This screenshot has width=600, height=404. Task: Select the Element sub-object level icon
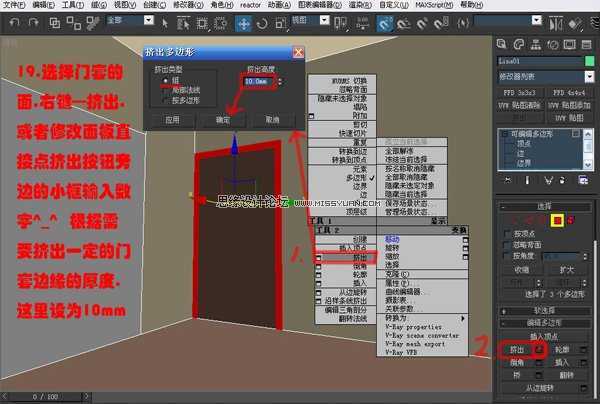571,220
